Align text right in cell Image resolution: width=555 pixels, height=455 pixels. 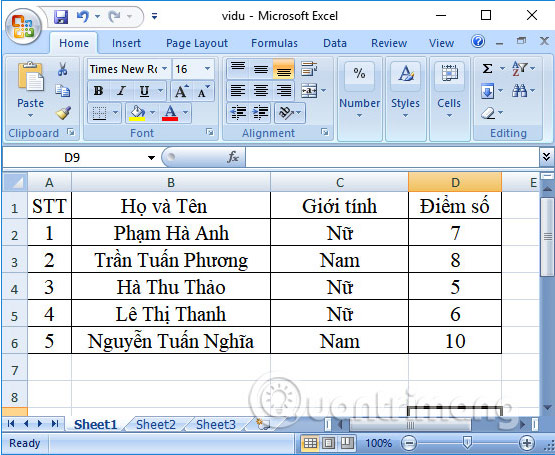284,91
